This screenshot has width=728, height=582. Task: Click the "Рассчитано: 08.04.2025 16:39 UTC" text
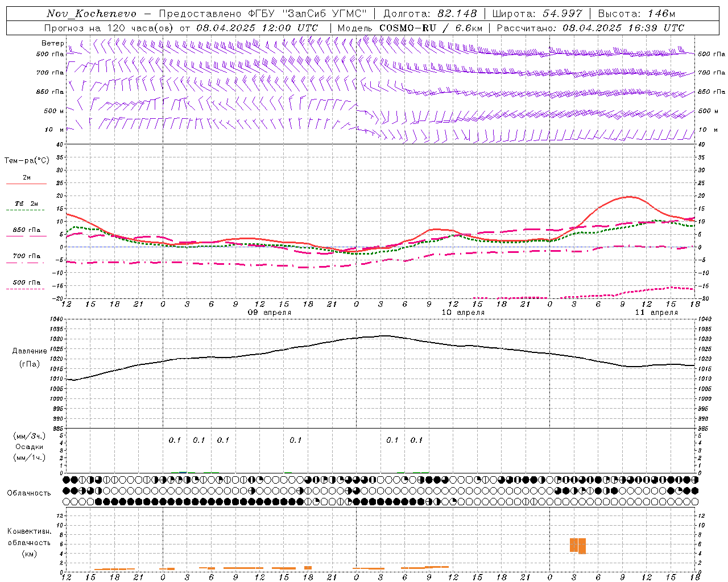[590, 28]
